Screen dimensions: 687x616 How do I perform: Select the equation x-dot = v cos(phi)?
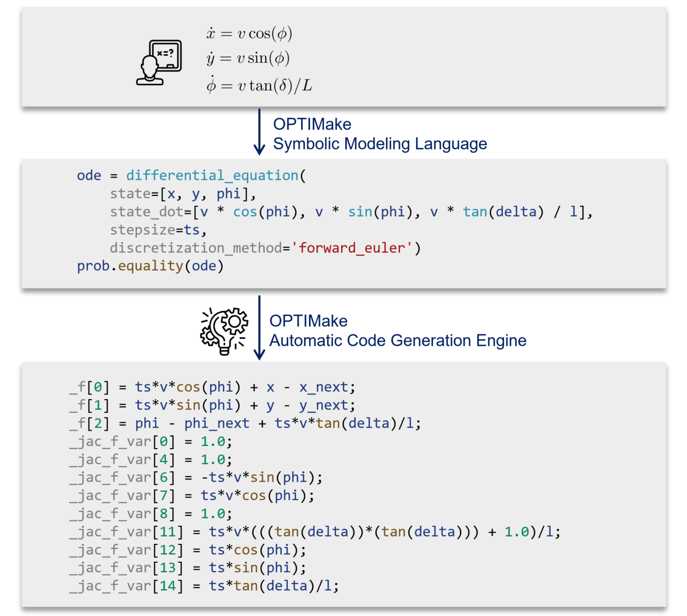pyautogui.click(x=249, y=33)
